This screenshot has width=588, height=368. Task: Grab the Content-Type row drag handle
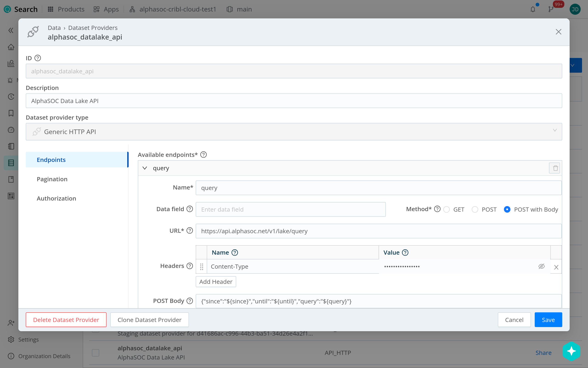coord(201,267)
